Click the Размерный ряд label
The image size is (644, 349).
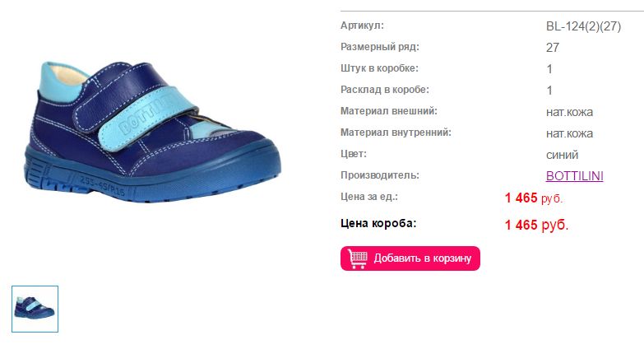click(379, 47)
